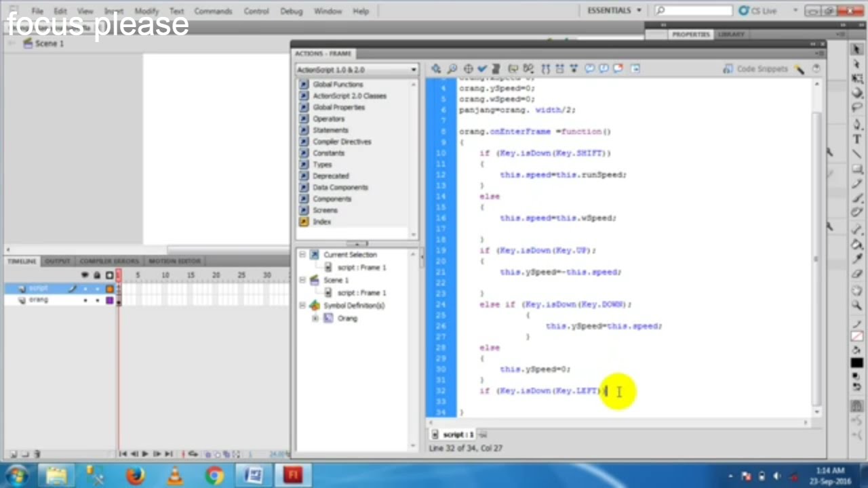Apply line comment to code

(x=604, y=69)
